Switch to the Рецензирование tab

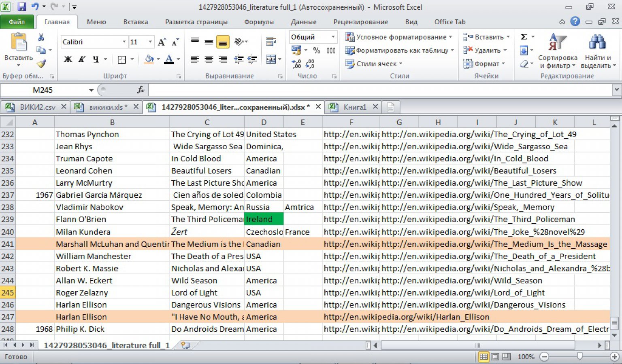click(x=360, y=22)
